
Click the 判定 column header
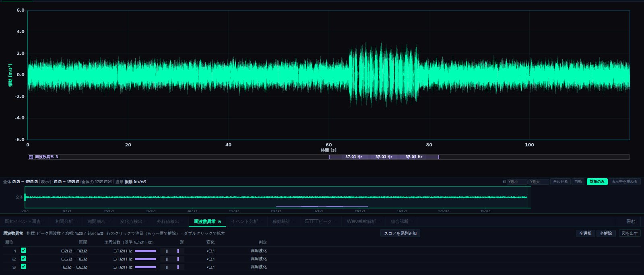(x=263, y=242)
